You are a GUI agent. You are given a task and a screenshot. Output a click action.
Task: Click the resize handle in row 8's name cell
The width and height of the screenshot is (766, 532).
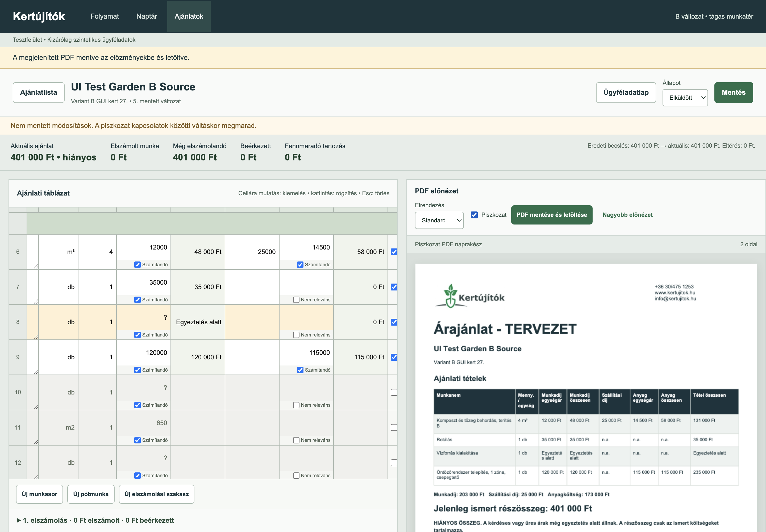tap(36, 337)
